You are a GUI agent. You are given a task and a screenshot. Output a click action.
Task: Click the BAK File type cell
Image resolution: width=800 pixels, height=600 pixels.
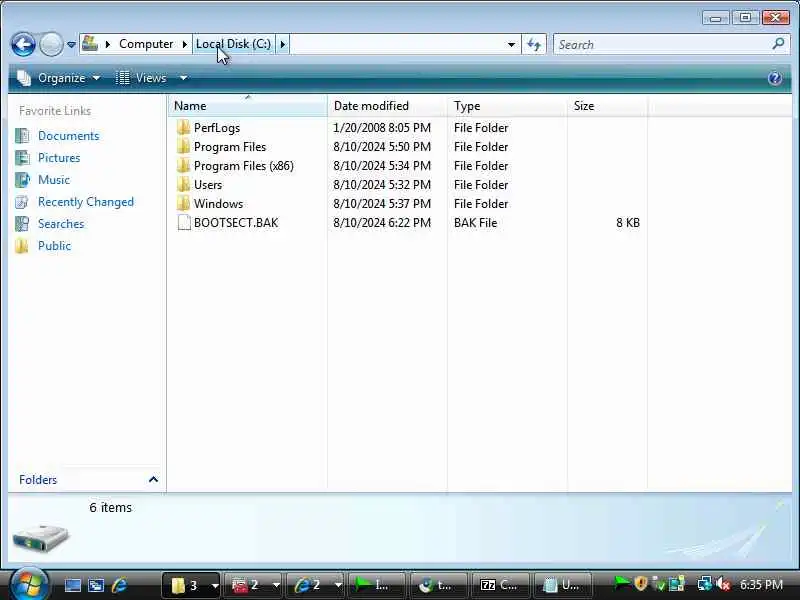click(x=475, y=222)
